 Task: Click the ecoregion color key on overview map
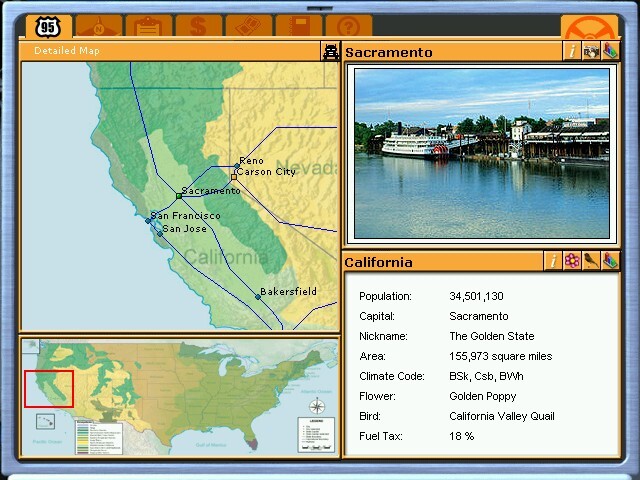coord(99,437)
